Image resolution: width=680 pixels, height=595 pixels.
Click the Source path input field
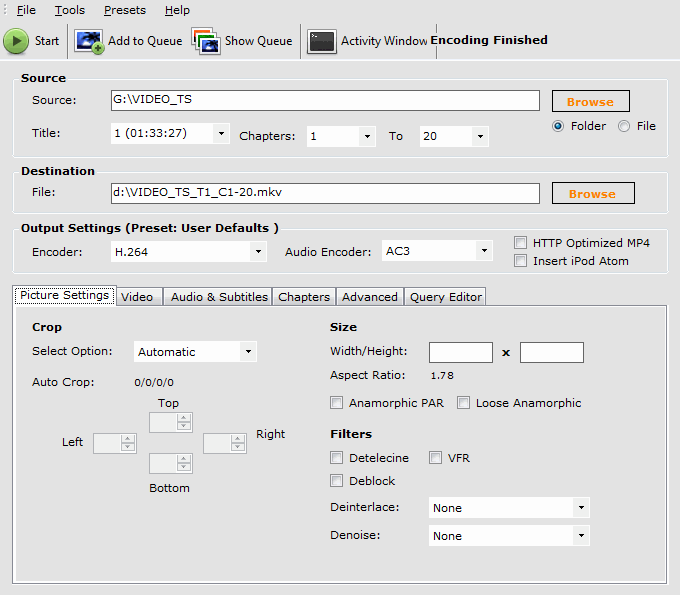325,101
